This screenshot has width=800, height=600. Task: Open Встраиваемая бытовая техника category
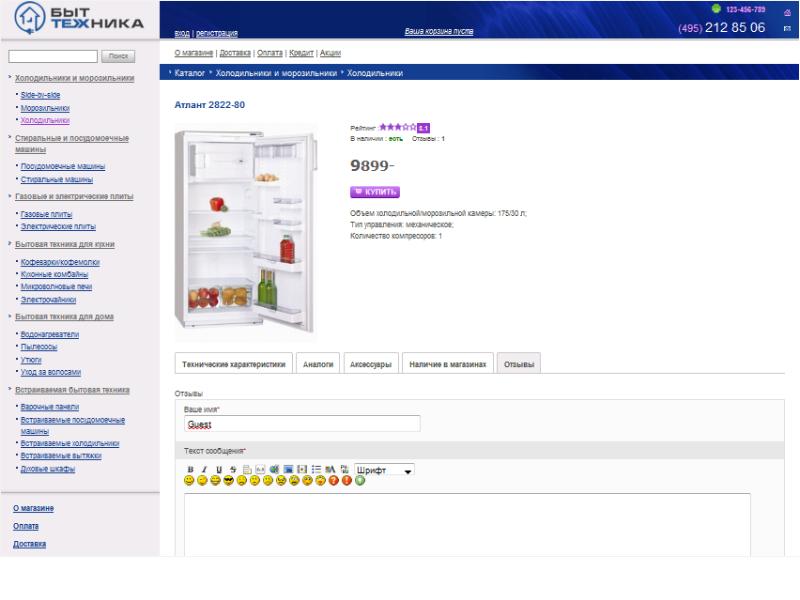pos(72,390)
